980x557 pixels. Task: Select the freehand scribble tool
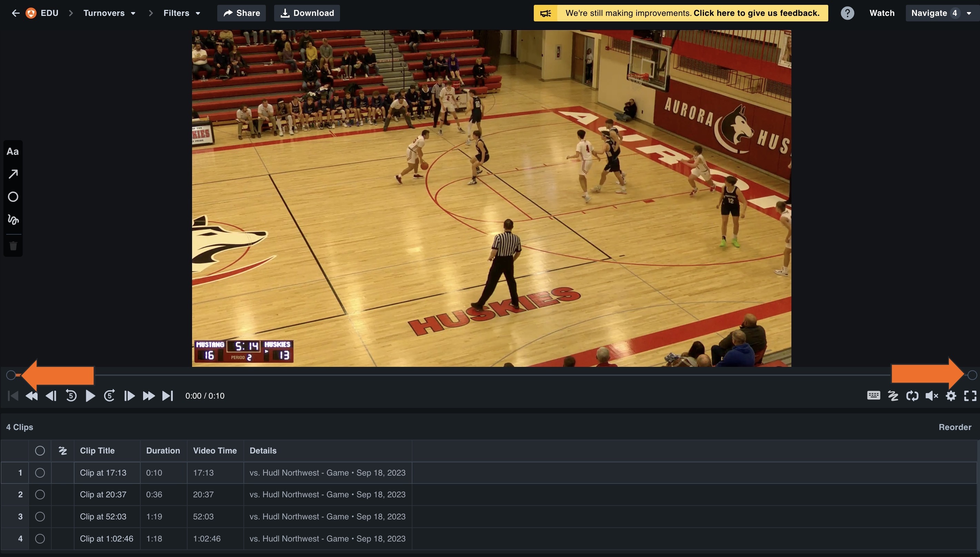click(x=13, y=220)
